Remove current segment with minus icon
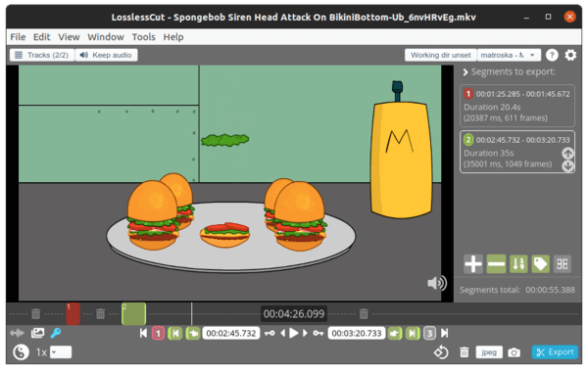This screenshot has width=588, height=370. (496, 264)
